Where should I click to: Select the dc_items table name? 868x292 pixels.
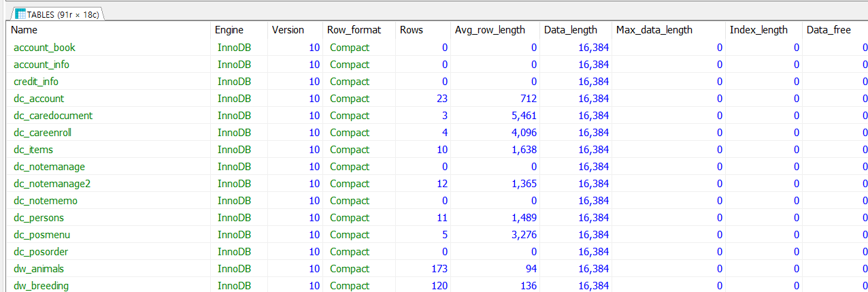pyautogui.click(x=33, y=150)
